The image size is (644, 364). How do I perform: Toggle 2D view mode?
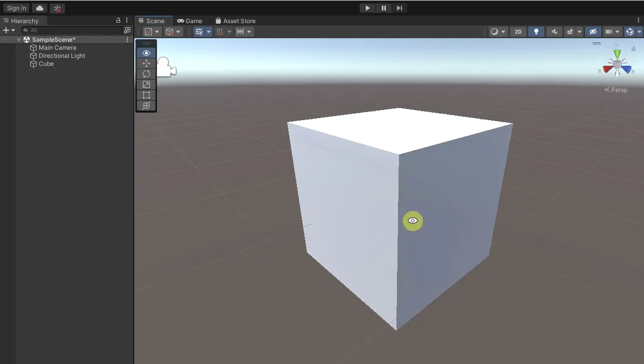tap(518, 32)
